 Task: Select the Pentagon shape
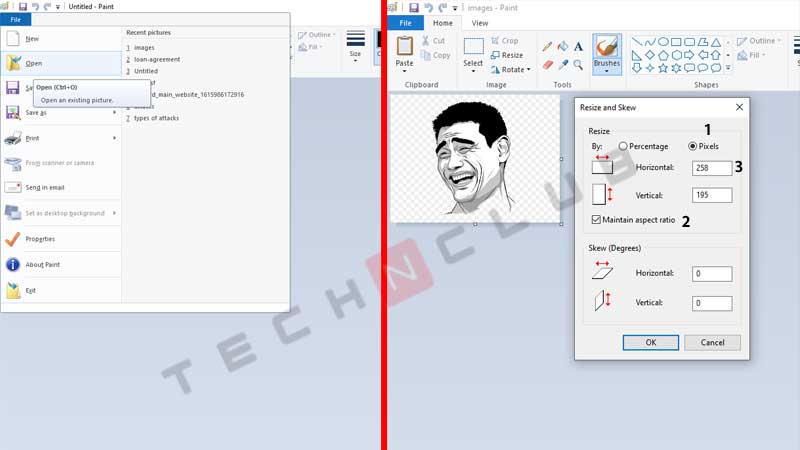pos(663,55)
